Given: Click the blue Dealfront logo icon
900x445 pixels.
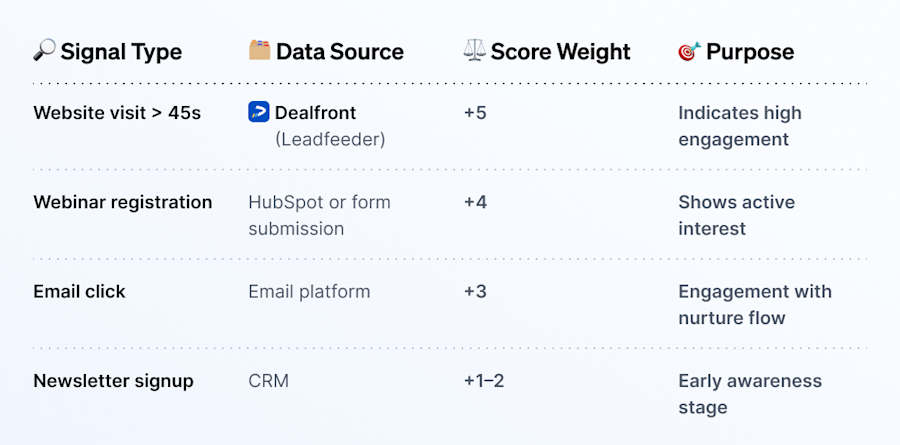Looking at the screenshot, I should (x=259, y=112).
